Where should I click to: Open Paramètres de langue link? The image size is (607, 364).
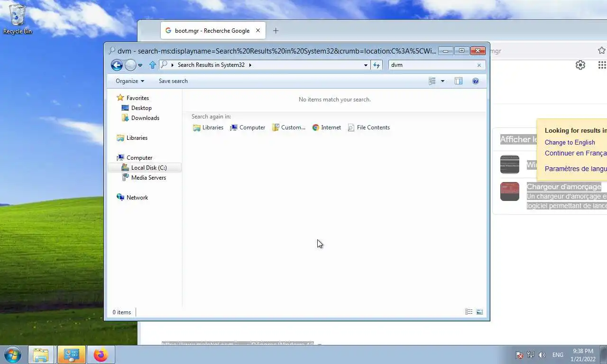click(576, 169)
